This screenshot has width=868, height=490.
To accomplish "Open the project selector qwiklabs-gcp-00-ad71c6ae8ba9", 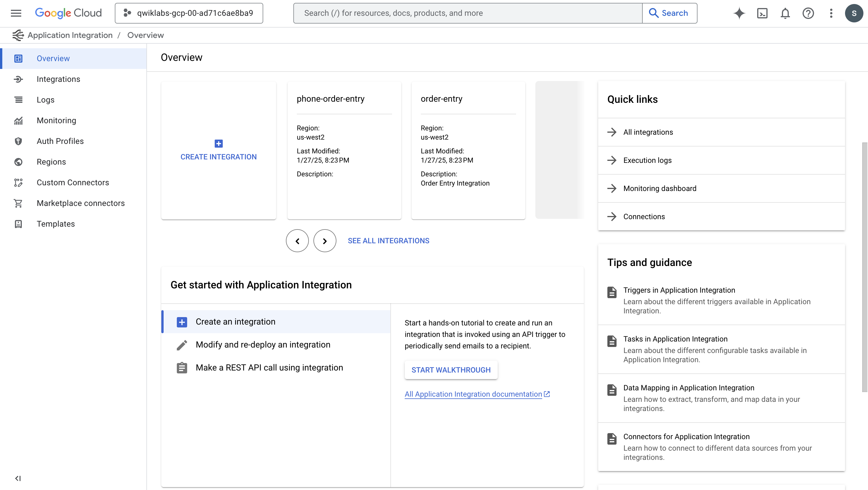I will 188,13.
